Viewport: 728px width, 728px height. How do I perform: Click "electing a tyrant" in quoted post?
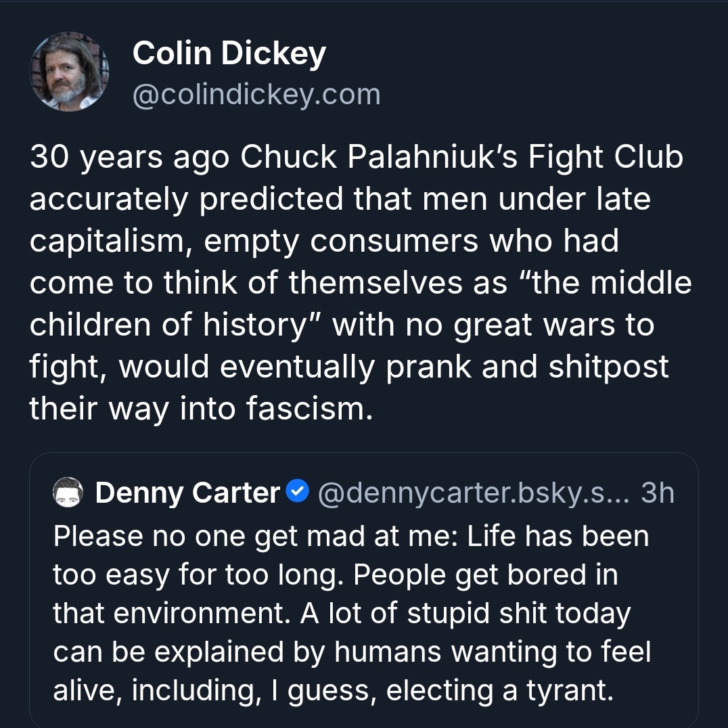(x=499, y=691)
